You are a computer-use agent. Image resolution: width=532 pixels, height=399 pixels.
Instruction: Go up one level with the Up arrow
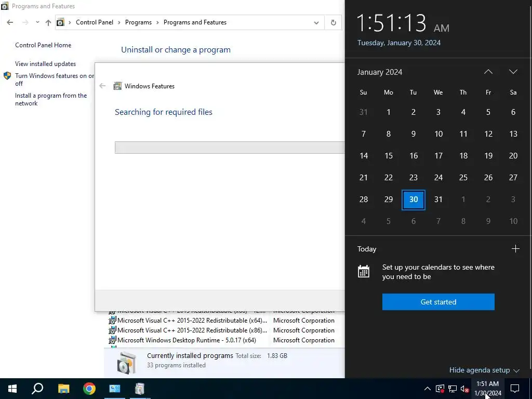[48, 22]
